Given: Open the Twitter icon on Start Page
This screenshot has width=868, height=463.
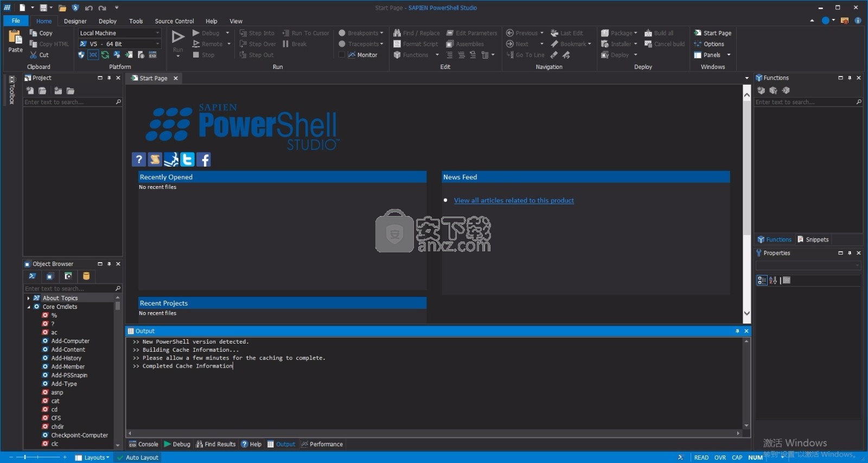Looking at the screenshot, I should tap(187, 160).
